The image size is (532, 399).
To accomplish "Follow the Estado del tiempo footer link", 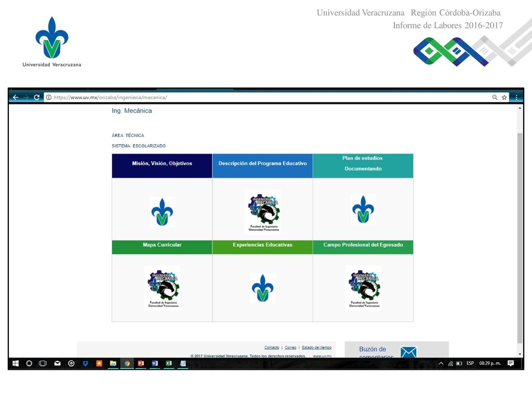I will tap(316, 348).
